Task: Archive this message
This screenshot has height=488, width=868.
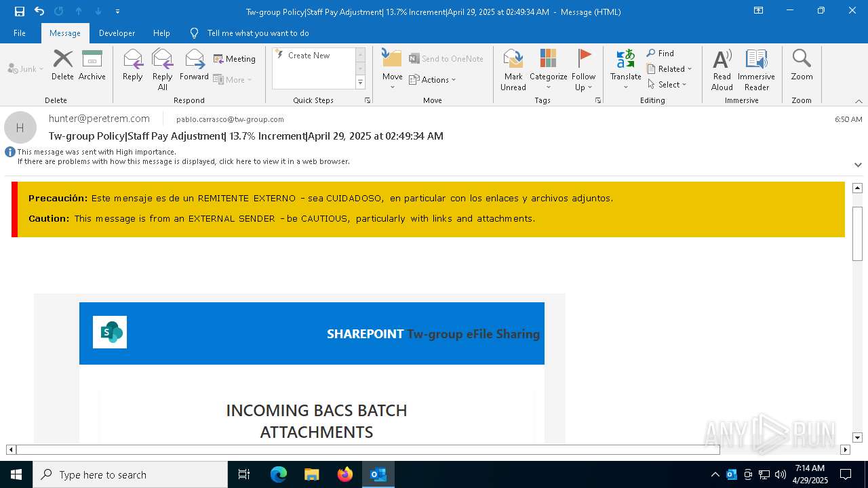Action: 92,65
